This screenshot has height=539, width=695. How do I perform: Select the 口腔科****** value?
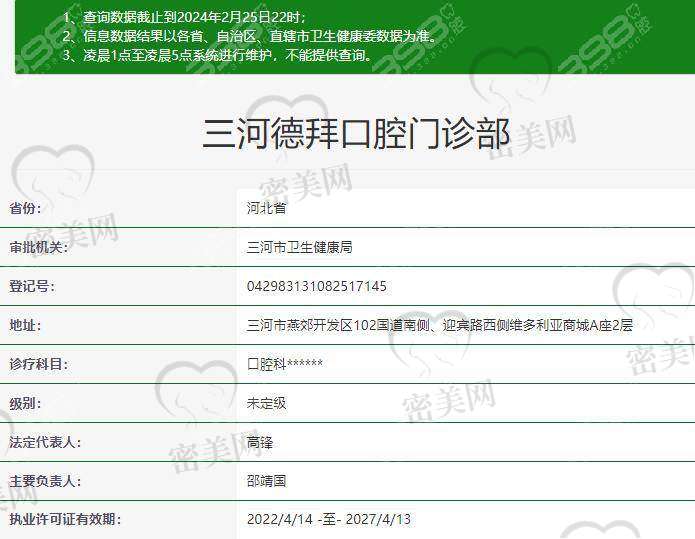[x=285, y=364]
